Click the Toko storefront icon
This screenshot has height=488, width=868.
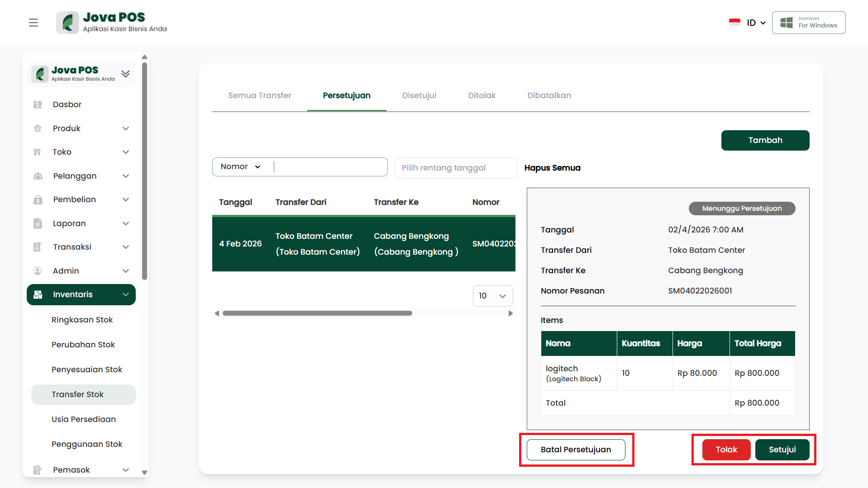(38, 152)
